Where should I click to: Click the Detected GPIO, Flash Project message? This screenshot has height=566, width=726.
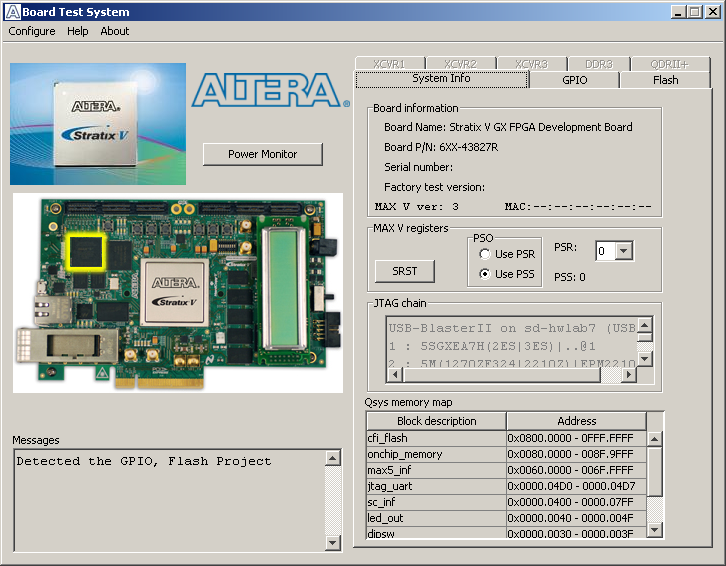click(144, 461)
